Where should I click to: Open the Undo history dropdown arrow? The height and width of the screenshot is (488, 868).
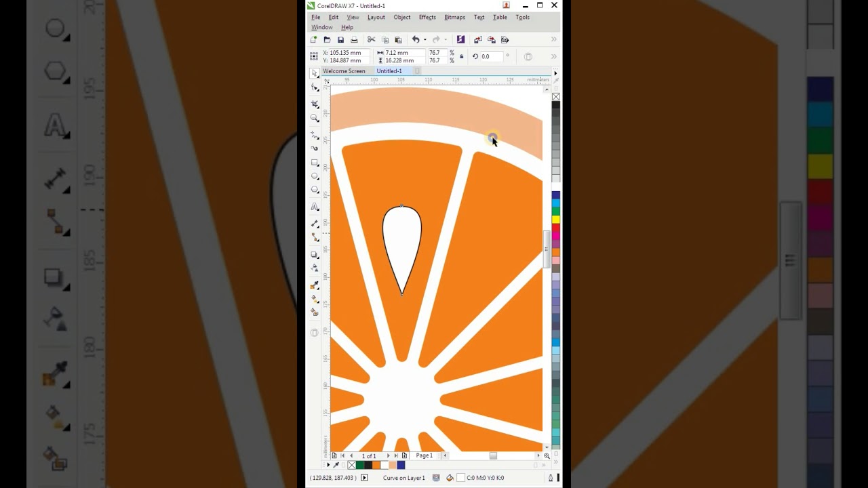point(425,40)
